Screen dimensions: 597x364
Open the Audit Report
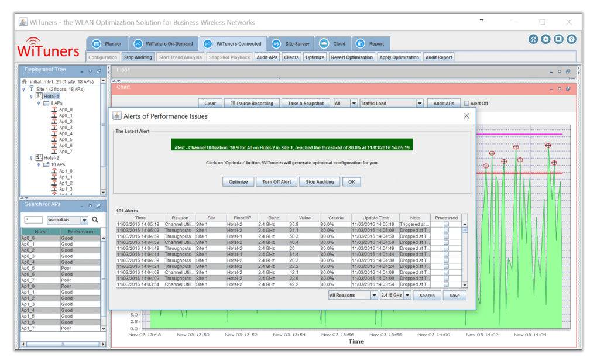pos(438,57)
